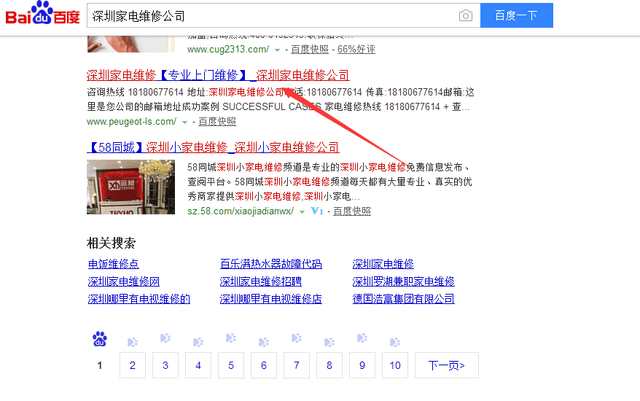Search related term 德国浩富集团有限公司
Image resolution: width=640 pixels, height=401 pixels.
point(403,299)
